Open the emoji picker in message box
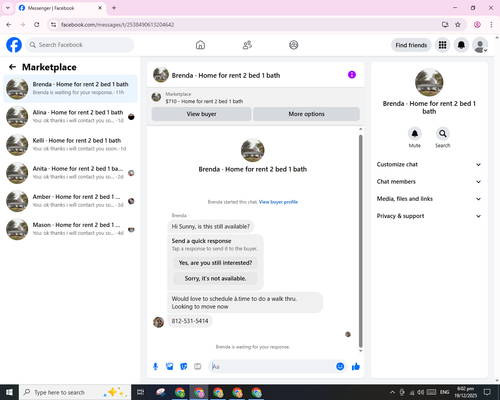This screenshot has width=500, height=400. pos(340,366)
